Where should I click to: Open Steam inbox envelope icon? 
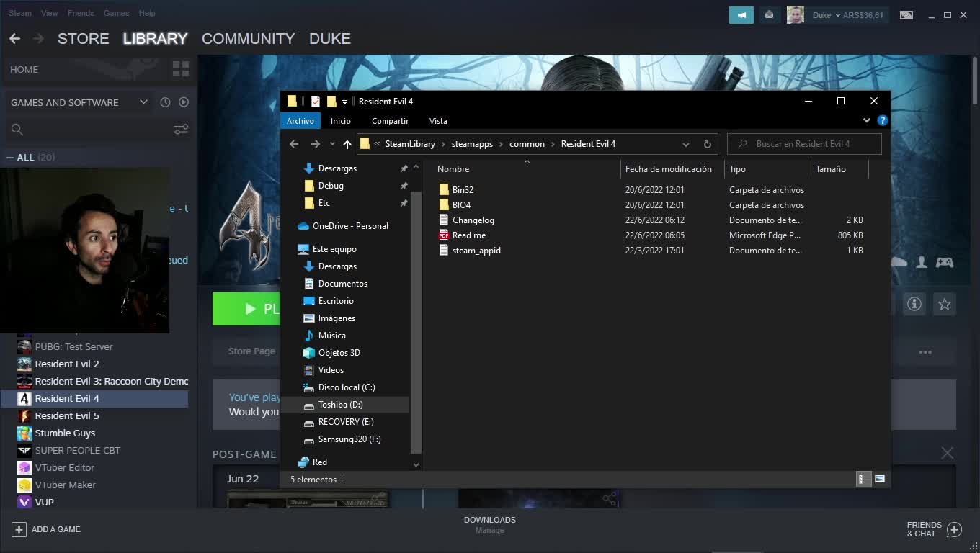point(769,15)
